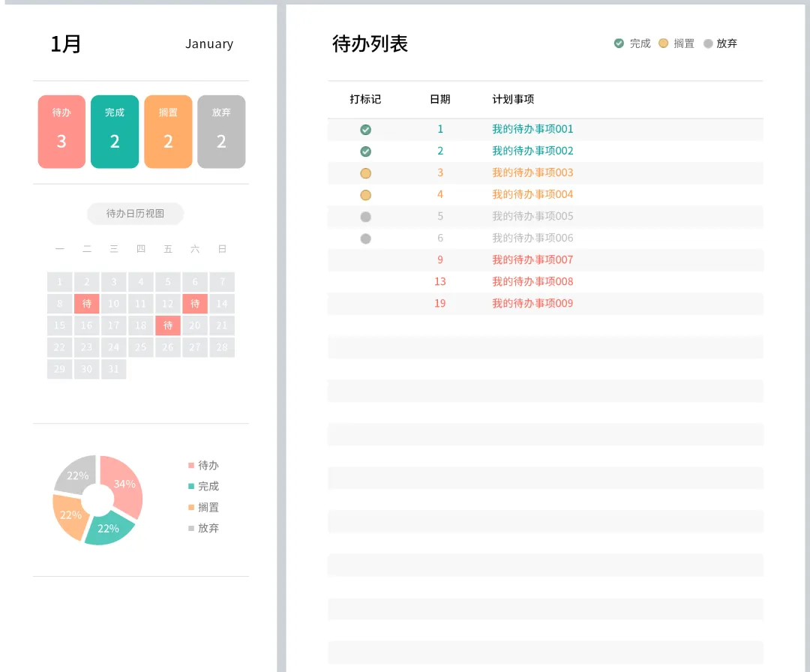
Task: Click the 待办列表 heading
Action: pos(370,44)
